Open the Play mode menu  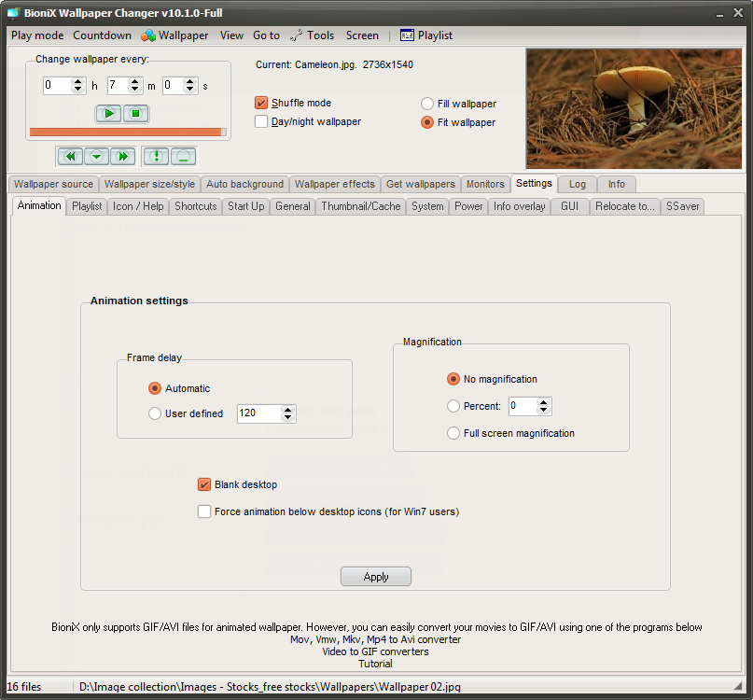tap(37, 35)
